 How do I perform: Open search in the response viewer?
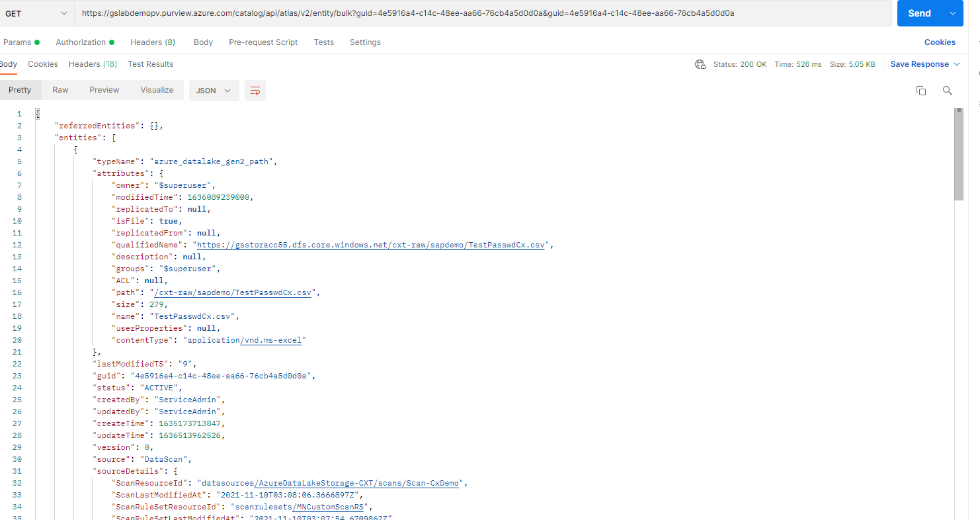[947, 91]
